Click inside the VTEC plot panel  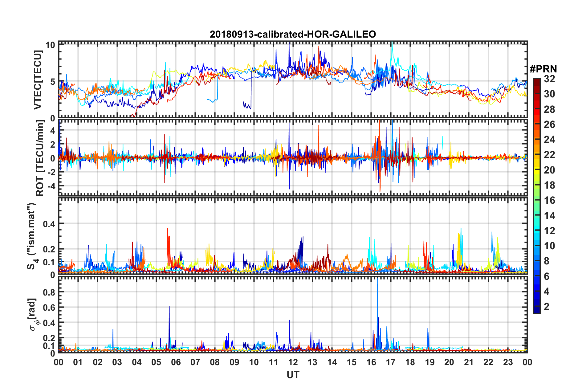(293, 80)
